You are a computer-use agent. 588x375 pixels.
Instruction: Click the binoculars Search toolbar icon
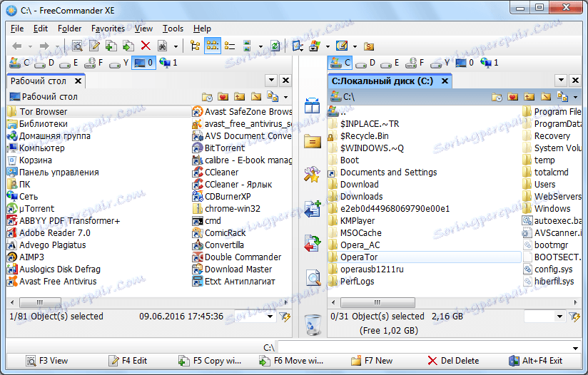coord(163,46)
